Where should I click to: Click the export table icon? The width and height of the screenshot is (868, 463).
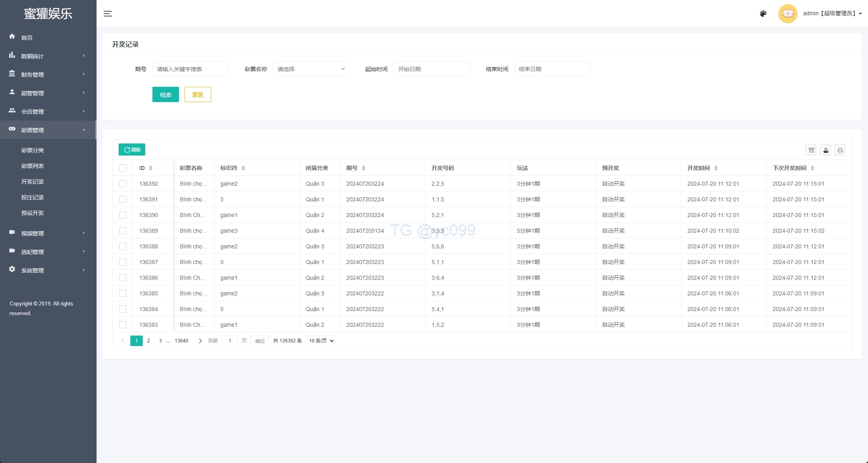click(x=825, y=150)
